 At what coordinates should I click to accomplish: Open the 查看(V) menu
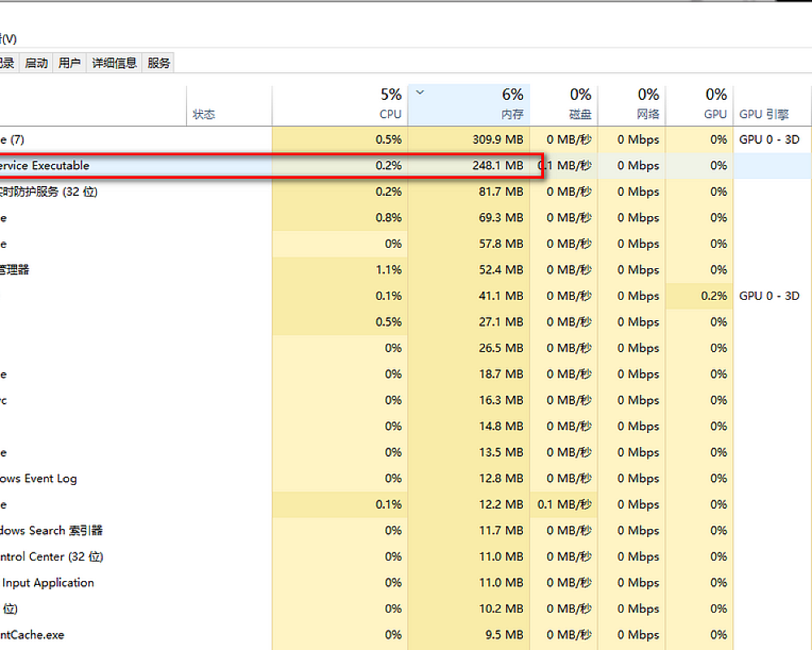point(8,38)
